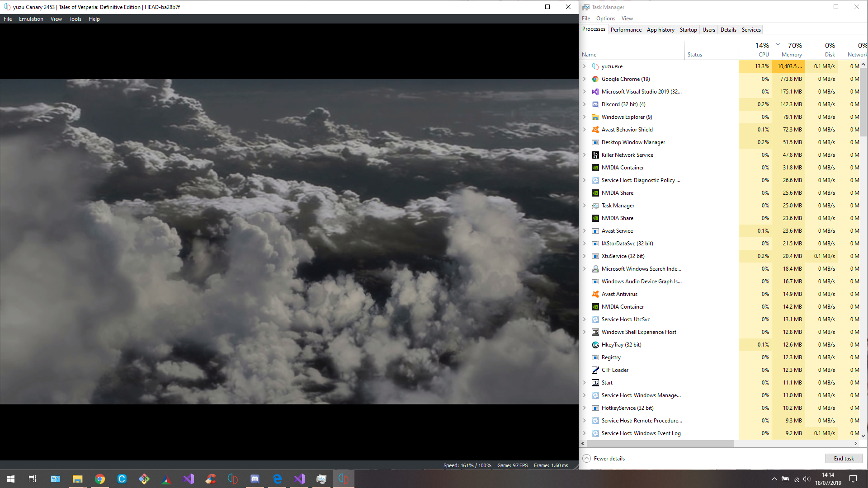The image size is (868, 488).
Task: Expand the Google Chrome (19) process group
Action: pyautogui.click(x=585, y=79)
